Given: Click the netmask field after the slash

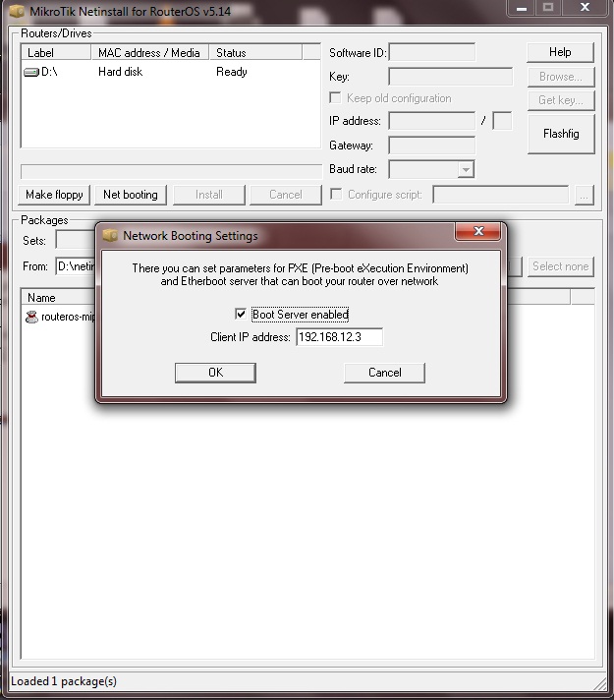Looking at the screenshot, I should 502,121.
